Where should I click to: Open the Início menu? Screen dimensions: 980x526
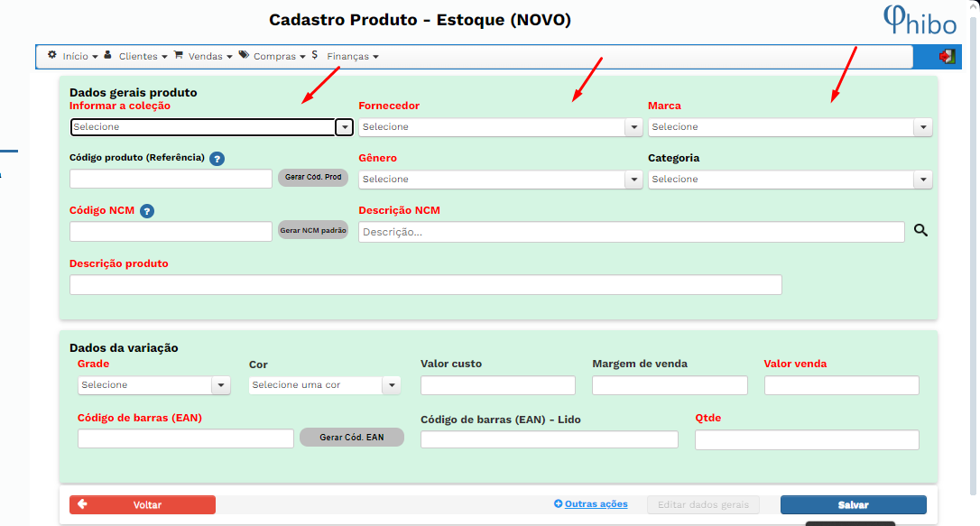(x=73, y=56)
